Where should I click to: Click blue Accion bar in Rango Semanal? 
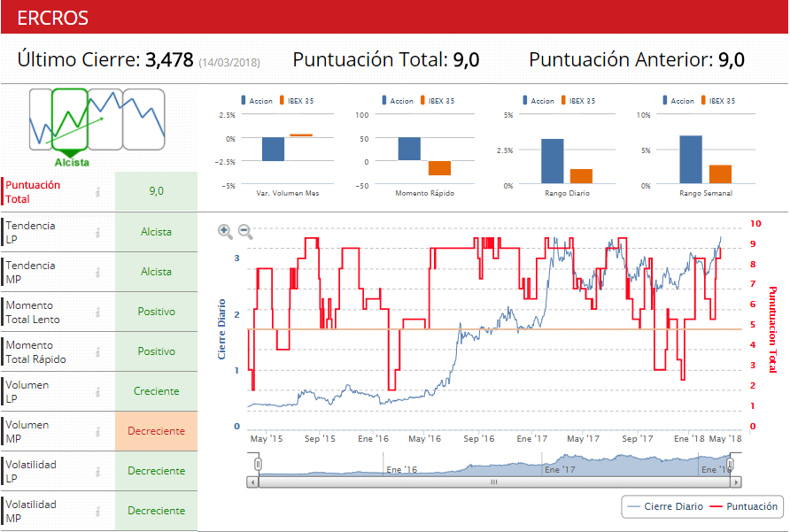coord(691,159)
